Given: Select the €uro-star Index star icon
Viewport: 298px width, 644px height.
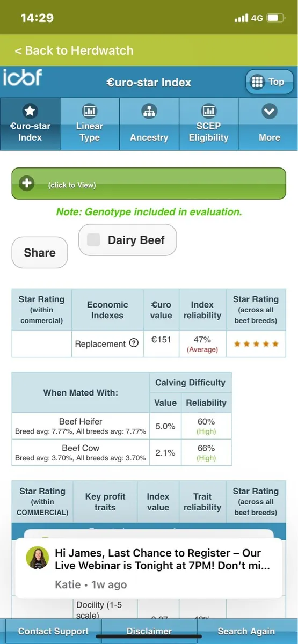Looking at the screenshot, I should click(x=30, y=111).
